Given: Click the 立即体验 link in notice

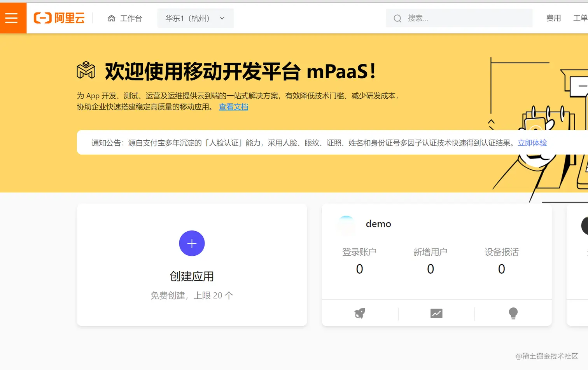Looking at the screenshot, I should click(x=532, y=143).
